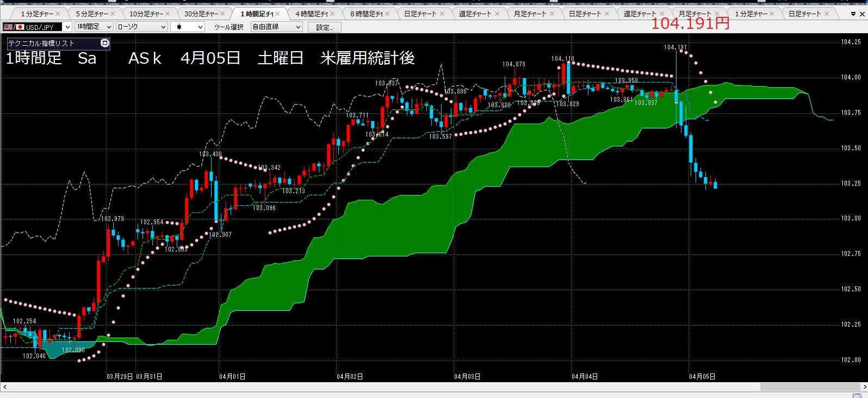Close the 30分足チャート tab
868x398 pixels.
222,14
